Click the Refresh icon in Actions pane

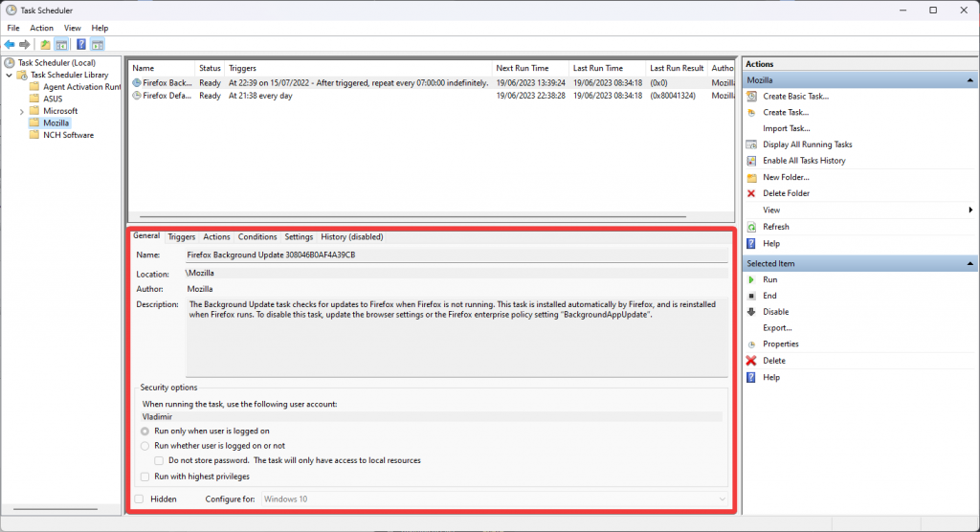click(751, 227)
